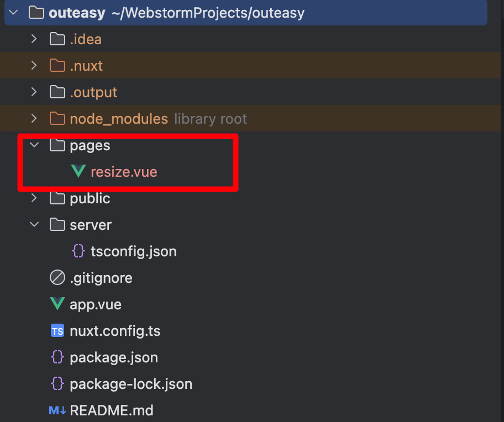Screen dimensions: 504x422
Task: Collapse the server folder
Action: click(34, 224)
